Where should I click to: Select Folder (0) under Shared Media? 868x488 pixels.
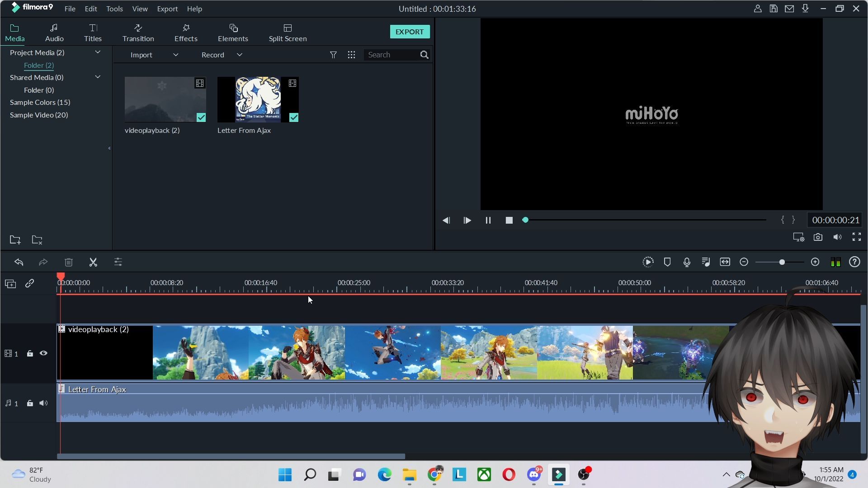[39, 90]
